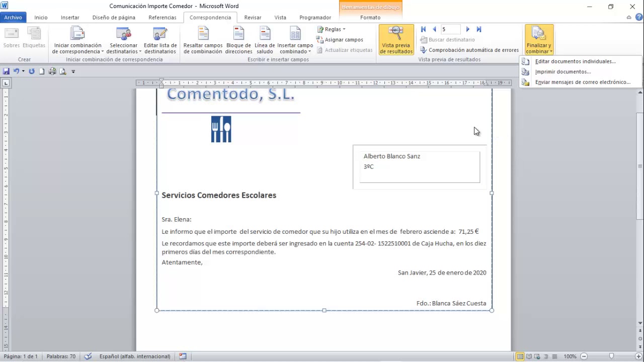Open the Iniciar combinación de correspondencia dropdown

(77, 41)
